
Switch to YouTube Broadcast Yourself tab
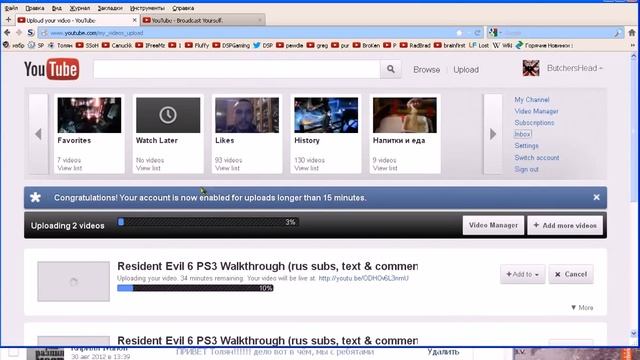203,20
